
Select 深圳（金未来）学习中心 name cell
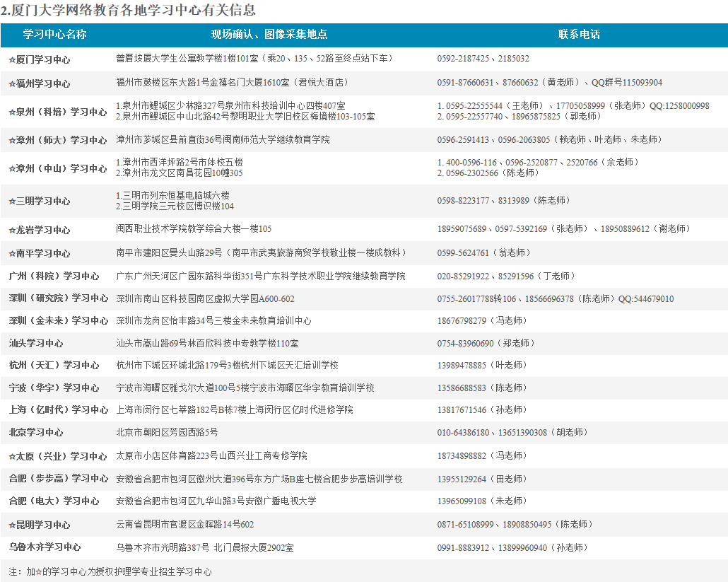coord(59,320)
